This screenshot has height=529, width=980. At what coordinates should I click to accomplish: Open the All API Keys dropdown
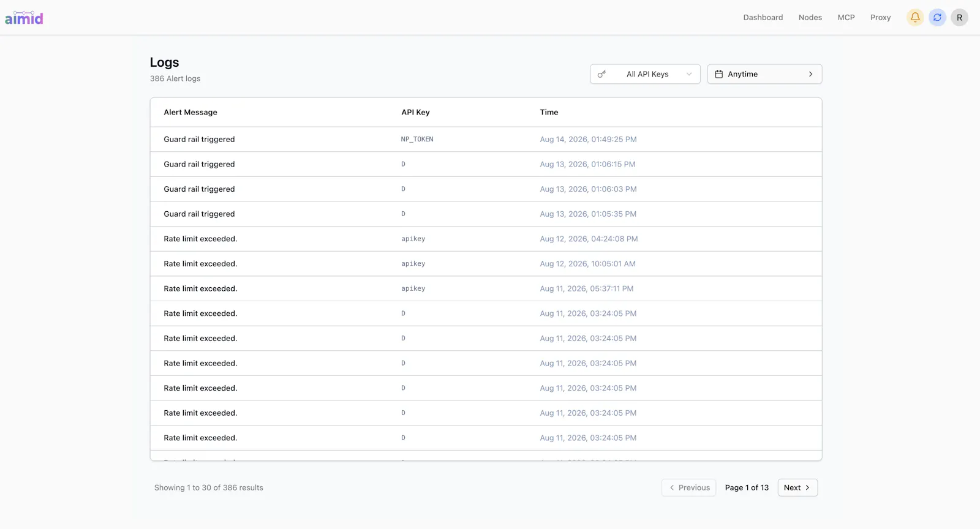point(645,74)
